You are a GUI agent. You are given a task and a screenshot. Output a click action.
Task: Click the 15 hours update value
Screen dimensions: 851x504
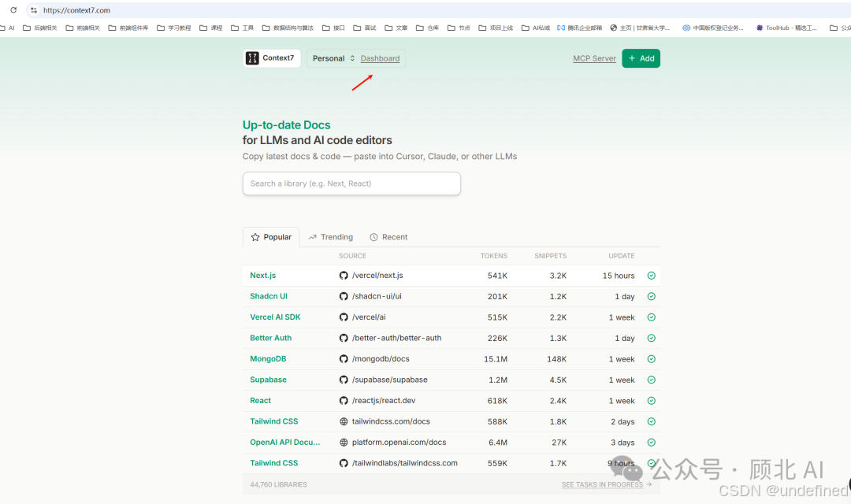(x=619, y=276)
